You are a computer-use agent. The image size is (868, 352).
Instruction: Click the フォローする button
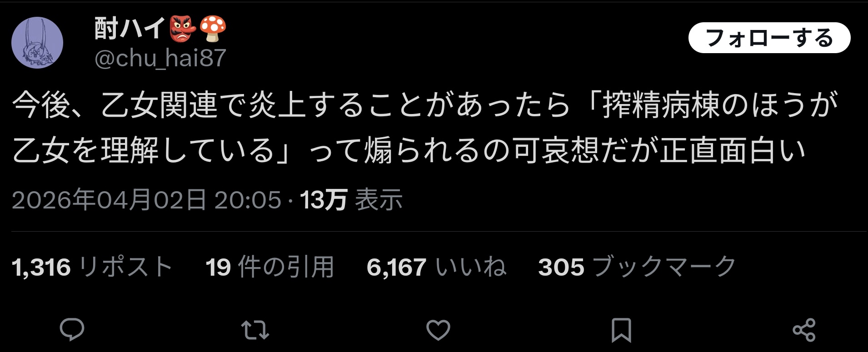point(769,38)
